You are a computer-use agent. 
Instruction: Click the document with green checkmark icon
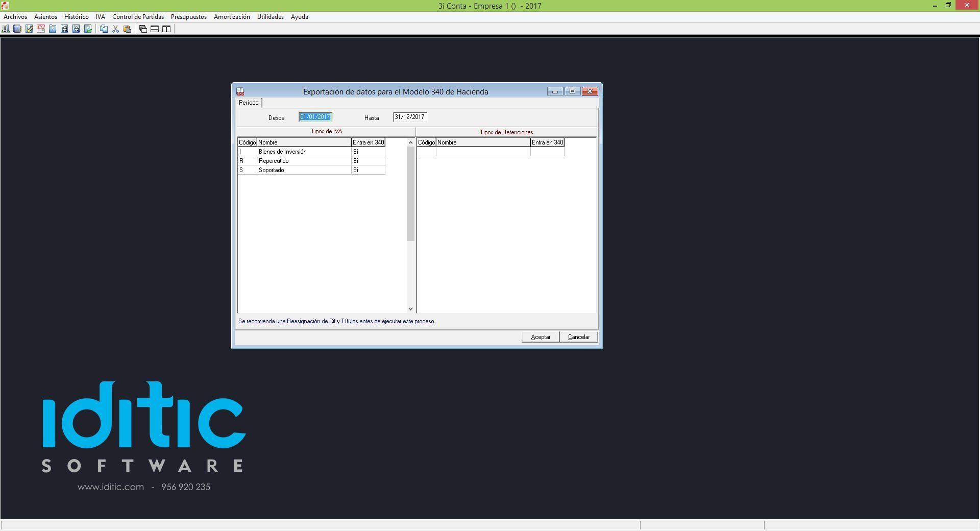tap(88, 29)
